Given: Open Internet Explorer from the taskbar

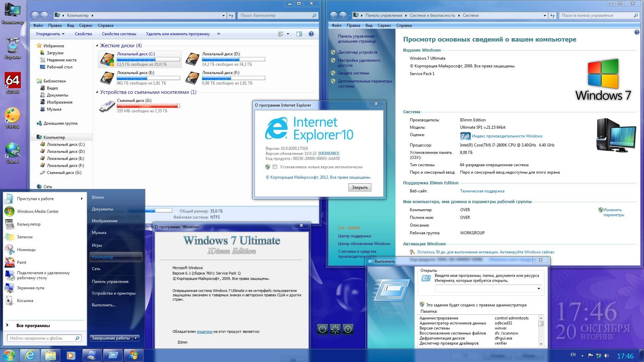Looking at the screenshot, I should (x=30, y=355).
